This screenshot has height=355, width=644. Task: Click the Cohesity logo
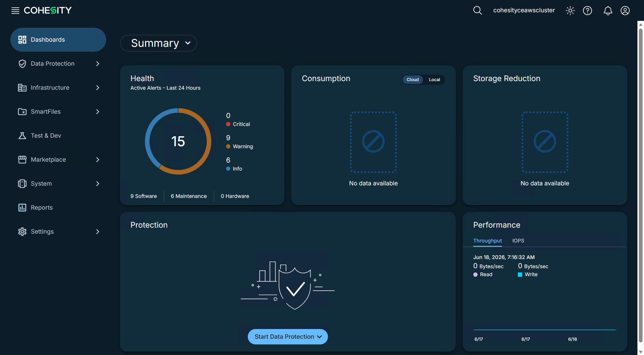point(48,11)
